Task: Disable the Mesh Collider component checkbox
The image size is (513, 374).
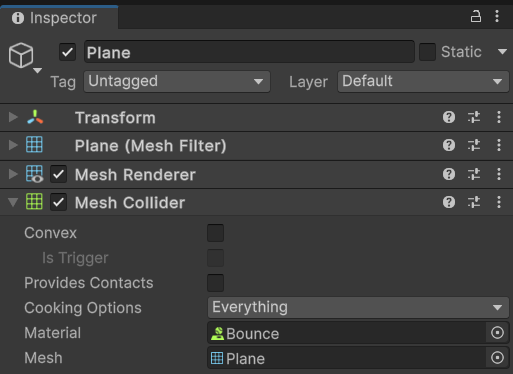Action: (x=58, y=202)
